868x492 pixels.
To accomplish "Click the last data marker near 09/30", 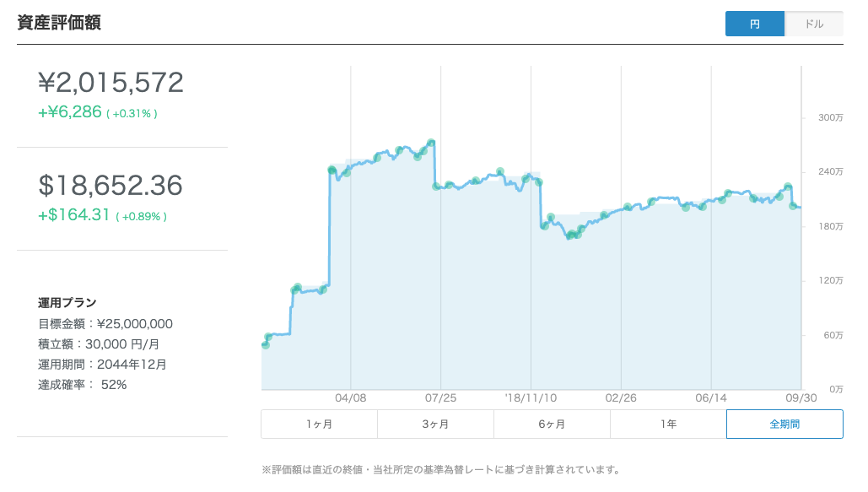I will pyautogui.click(x=793, y=206).
